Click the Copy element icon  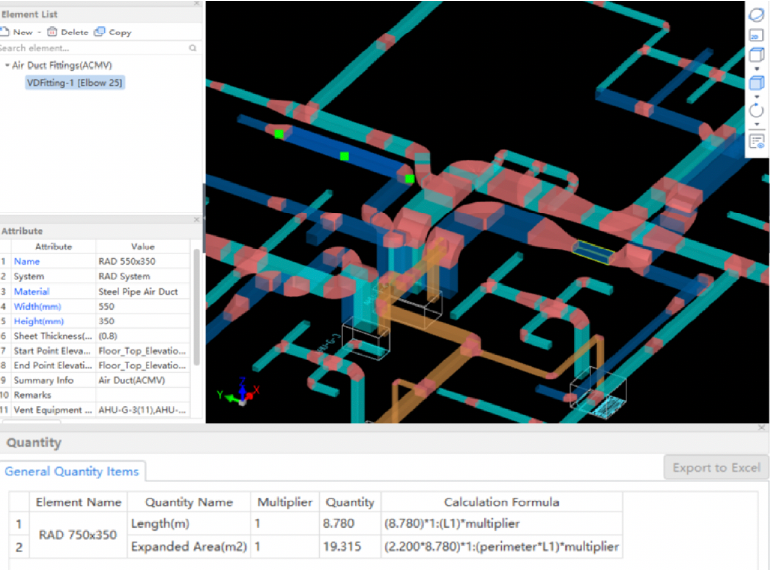point(99,32)
